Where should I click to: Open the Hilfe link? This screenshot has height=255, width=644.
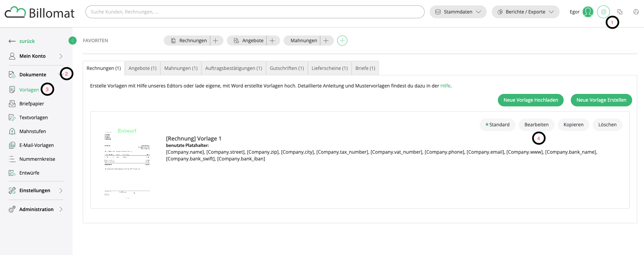click(445, 86)
